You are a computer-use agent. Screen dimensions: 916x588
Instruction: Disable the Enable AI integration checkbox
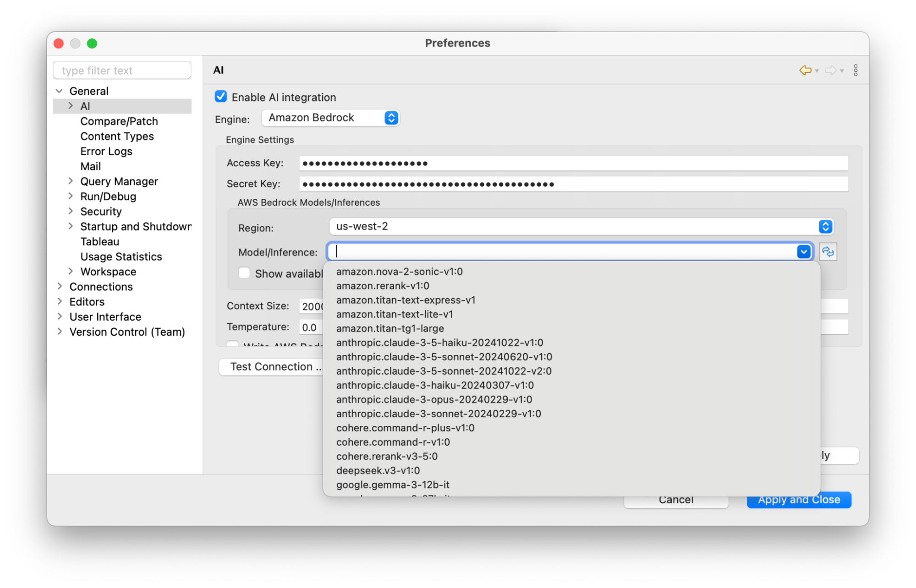[x=221, y=97]
